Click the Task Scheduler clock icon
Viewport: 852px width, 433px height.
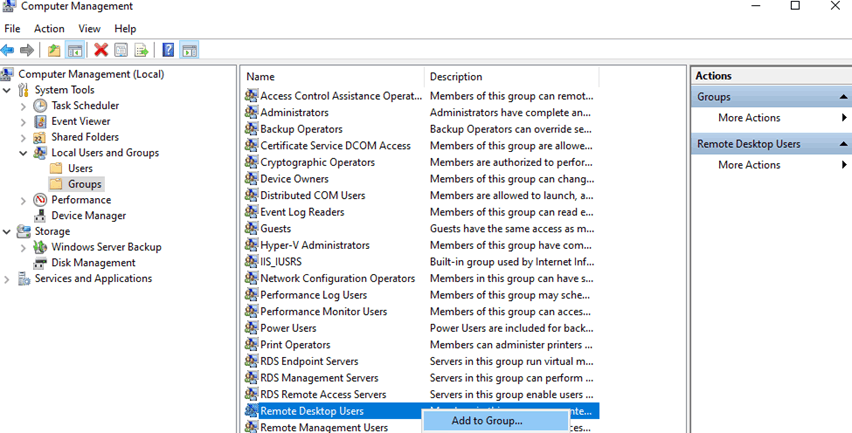pyautogui.click(x=40, y=105)
